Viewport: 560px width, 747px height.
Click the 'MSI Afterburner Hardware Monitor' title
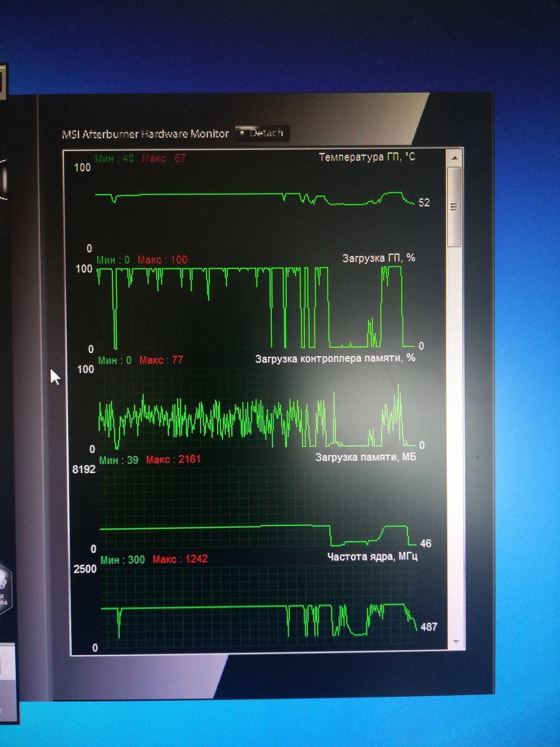[x=145, y=134]
